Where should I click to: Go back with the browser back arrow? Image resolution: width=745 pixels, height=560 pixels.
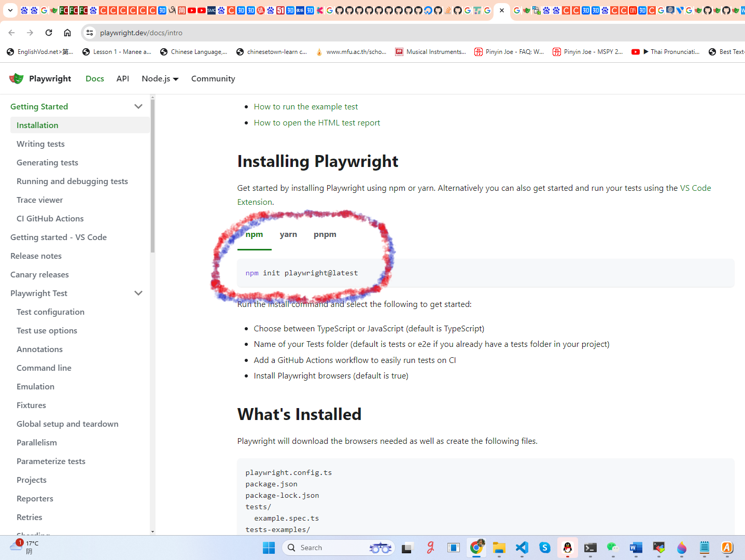click(x=11, y=33)
